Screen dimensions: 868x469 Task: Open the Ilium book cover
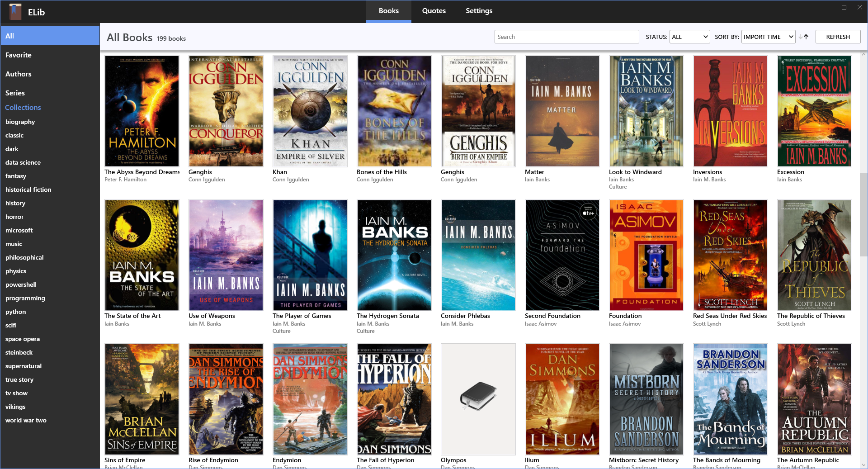pyautogui.click(x=562, y=399)
